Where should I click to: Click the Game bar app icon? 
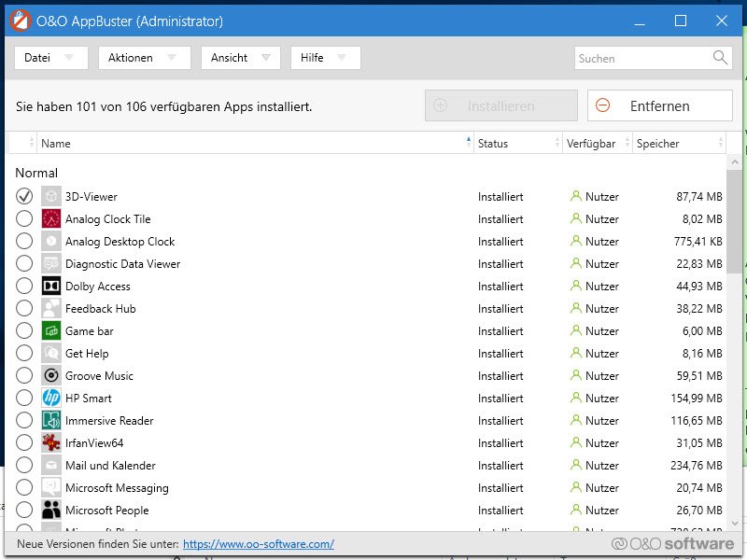[51, 331]
